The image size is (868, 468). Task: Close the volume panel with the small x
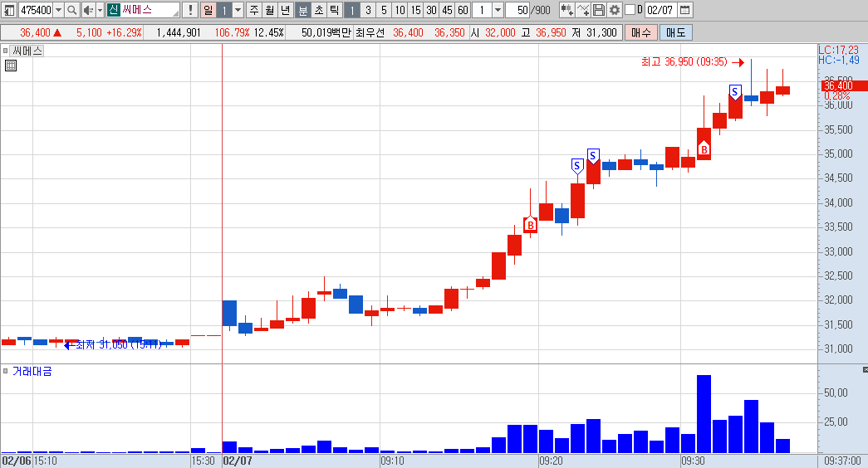coord(866,369)
